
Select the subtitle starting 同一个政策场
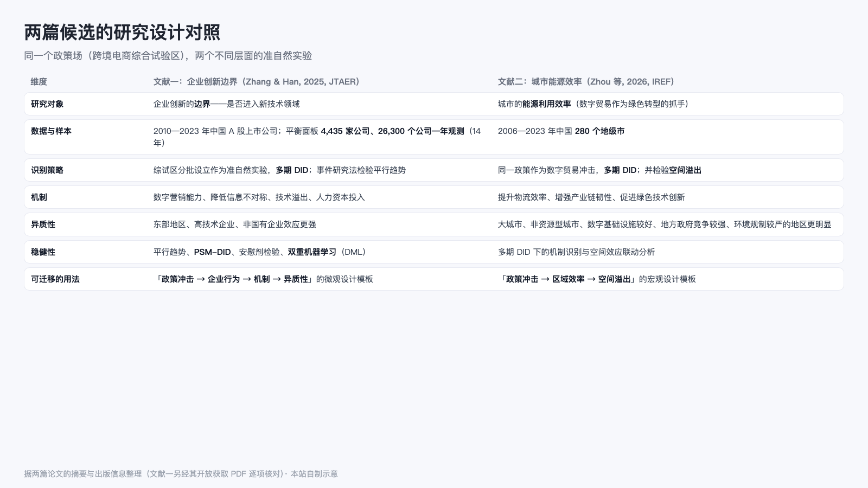click(x=168, y=56)
